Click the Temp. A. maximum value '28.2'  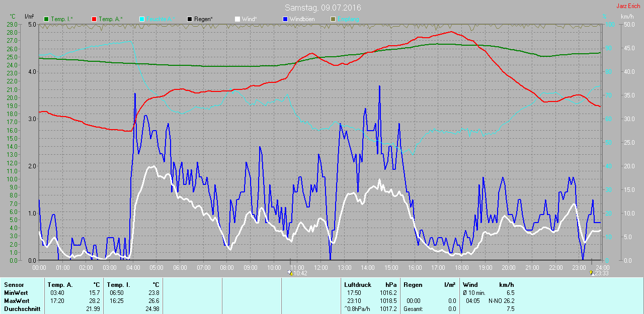coord(94,301)
